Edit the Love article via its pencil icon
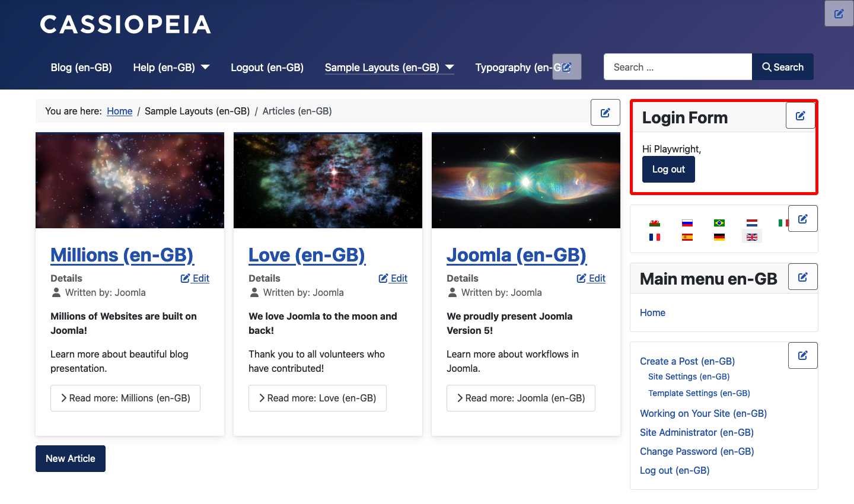The height and width of the screenshot is (504, 854). 393,278
